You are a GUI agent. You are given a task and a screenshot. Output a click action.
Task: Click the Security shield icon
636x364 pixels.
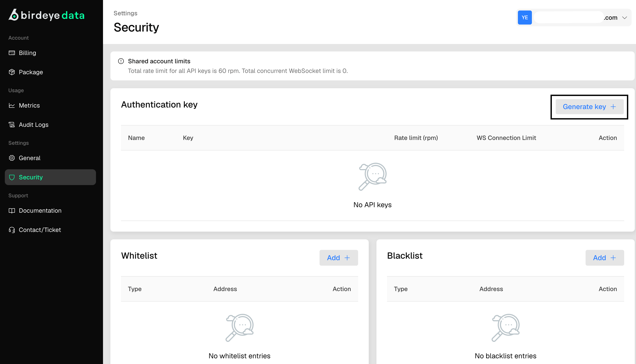[12, 177]
